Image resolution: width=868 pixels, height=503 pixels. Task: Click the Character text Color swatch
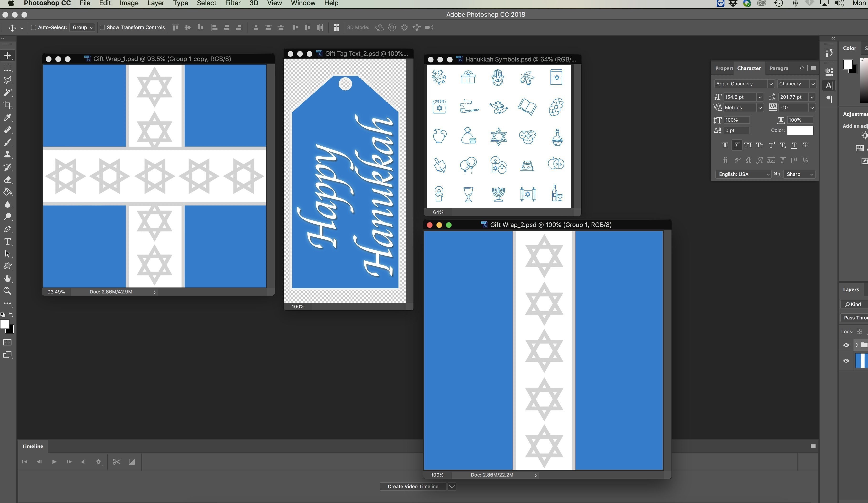800,130
